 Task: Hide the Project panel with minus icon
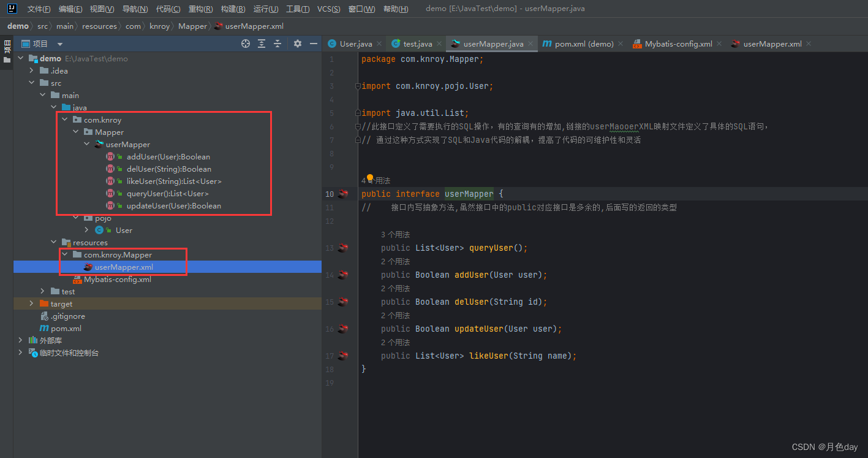(x=314, y=44)
